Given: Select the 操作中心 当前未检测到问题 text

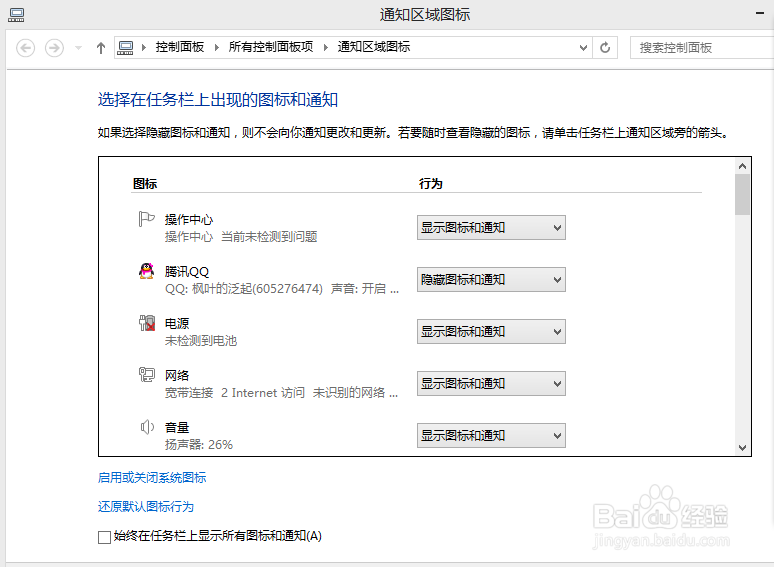Looking at the screenshot, I should (241, 237).
